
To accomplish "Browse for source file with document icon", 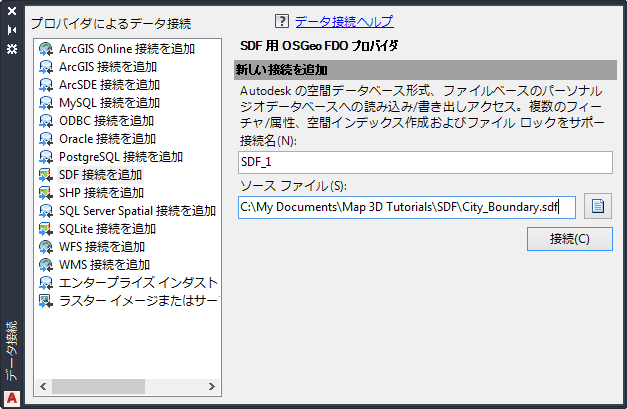I will 598,206.
